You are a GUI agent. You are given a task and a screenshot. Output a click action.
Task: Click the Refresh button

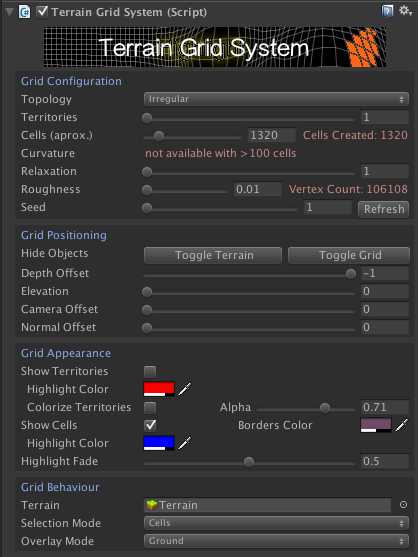pyautogui.click(x=384, y=209)
